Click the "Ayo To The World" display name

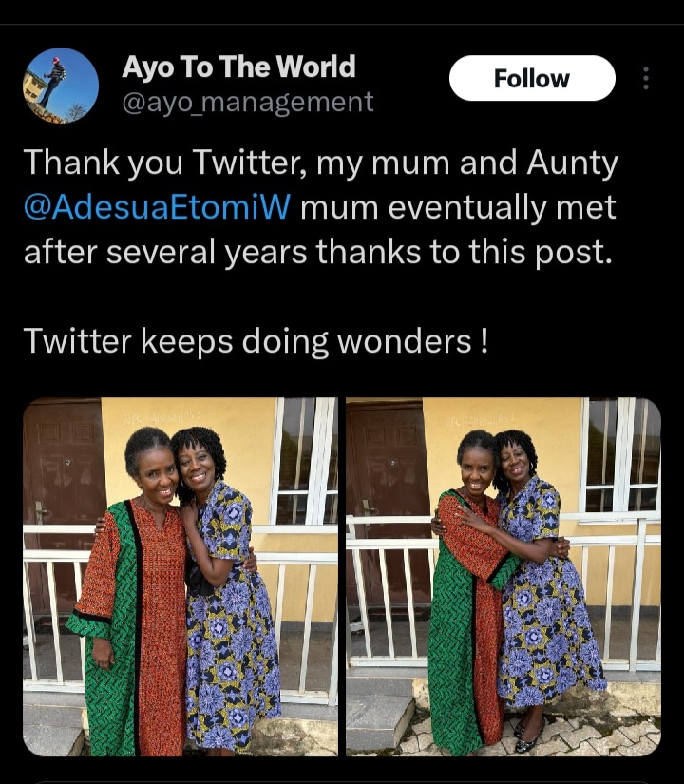coord(238,67)
